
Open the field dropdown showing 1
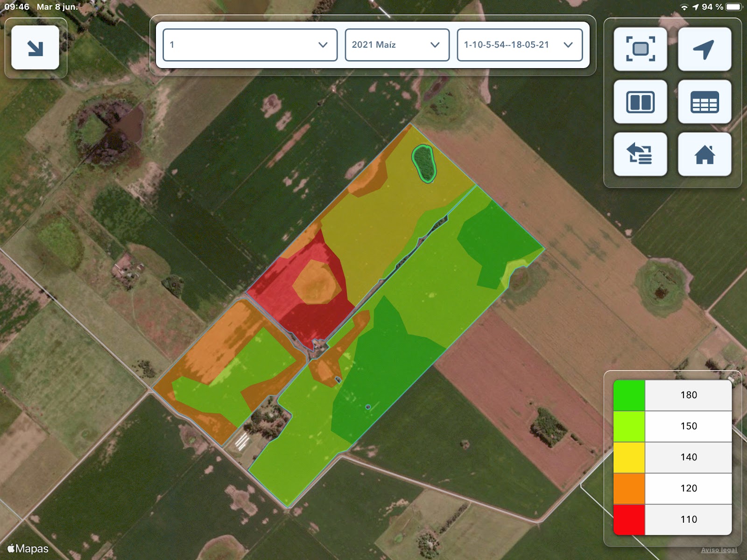coord(250,45)
